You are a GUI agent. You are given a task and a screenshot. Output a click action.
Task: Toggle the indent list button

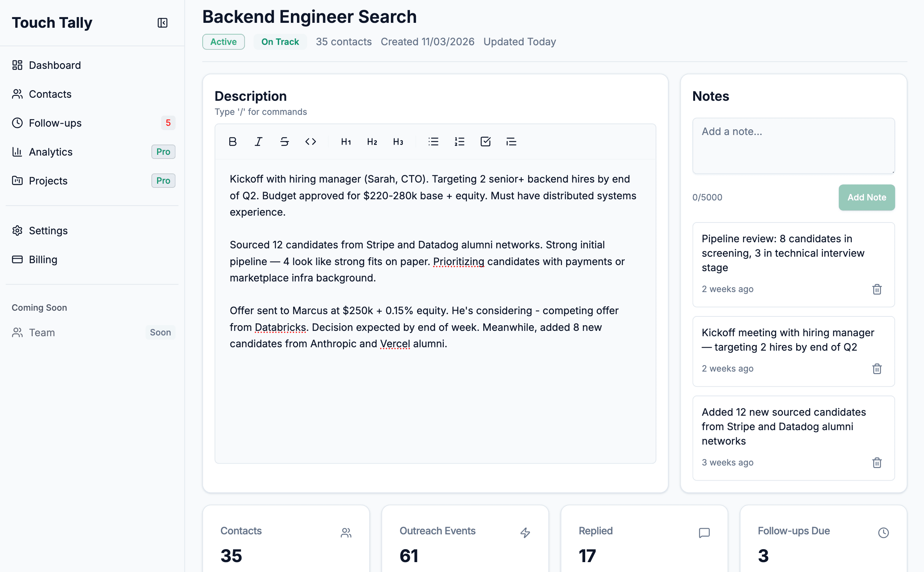(511, 142)
